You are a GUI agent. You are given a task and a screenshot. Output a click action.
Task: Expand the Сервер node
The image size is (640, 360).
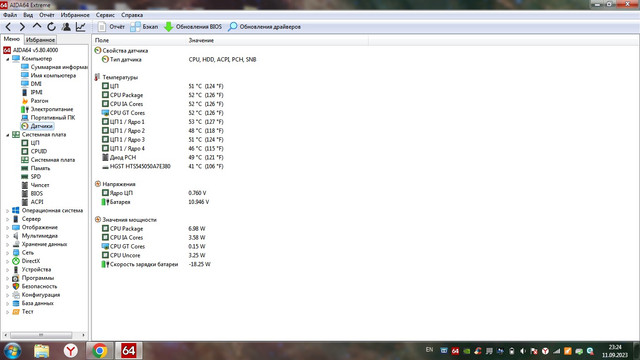(7, 219)
